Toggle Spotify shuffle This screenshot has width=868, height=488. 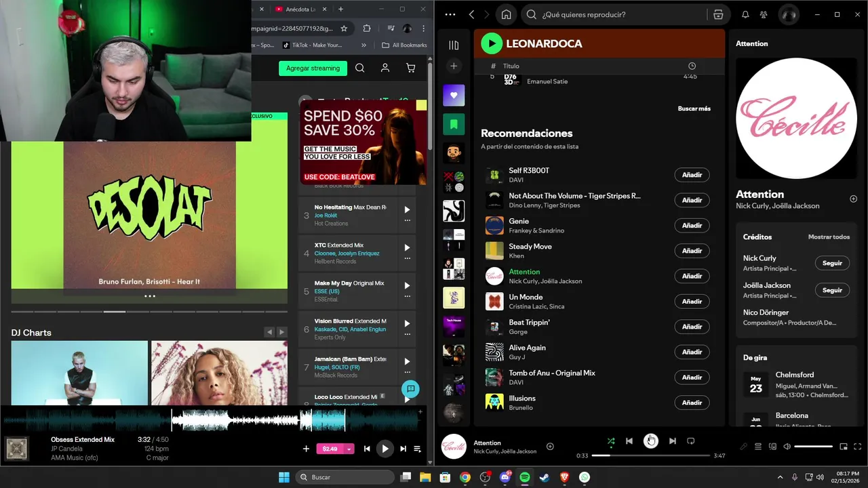point(610,441)
